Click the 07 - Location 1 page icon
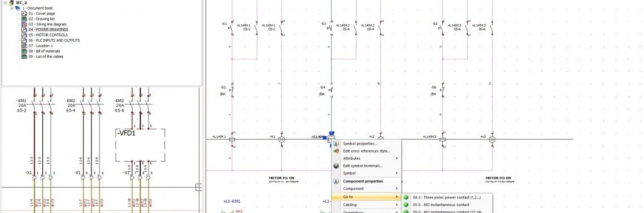This screenshot has height=213, width=644. click(24, 46)
